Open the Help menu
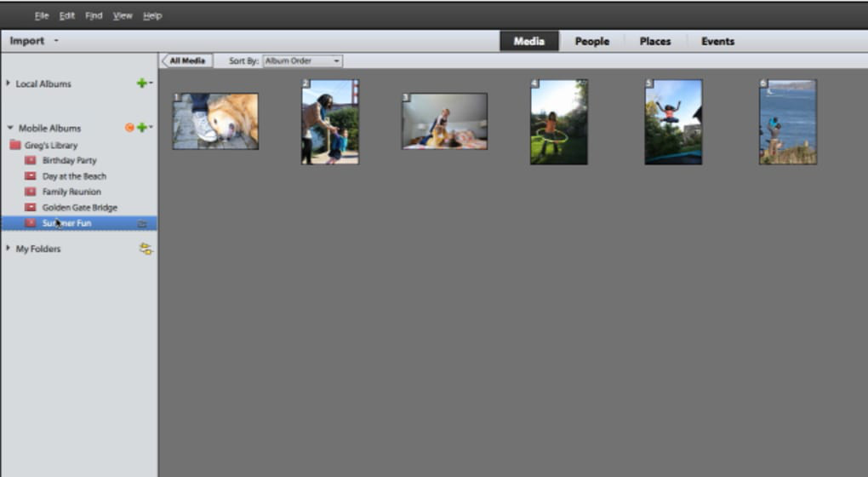The width and height of the screenshot is (868, 477). [152, 15]
